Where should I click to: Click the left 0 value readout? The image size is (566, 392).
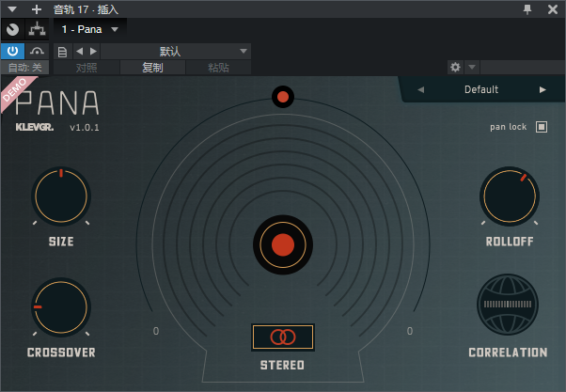tap(156, 331)
